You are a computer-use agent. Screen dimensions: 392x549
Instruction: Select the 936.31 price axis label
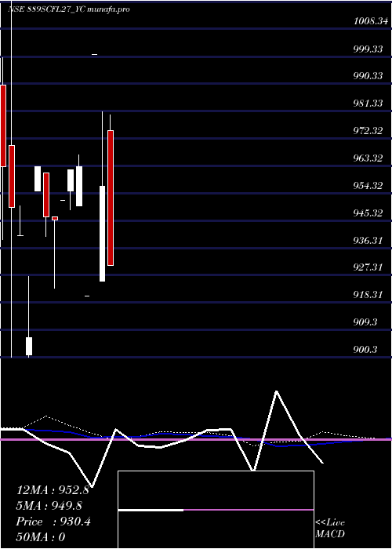point(368,240)
